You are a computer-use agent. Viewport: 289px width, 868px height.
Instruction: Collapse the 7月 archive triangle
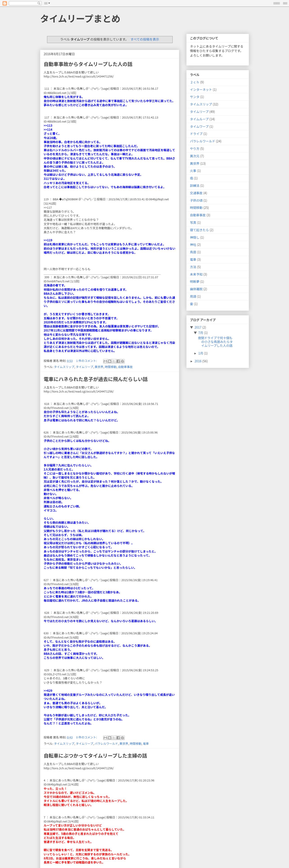pos(195,333)
